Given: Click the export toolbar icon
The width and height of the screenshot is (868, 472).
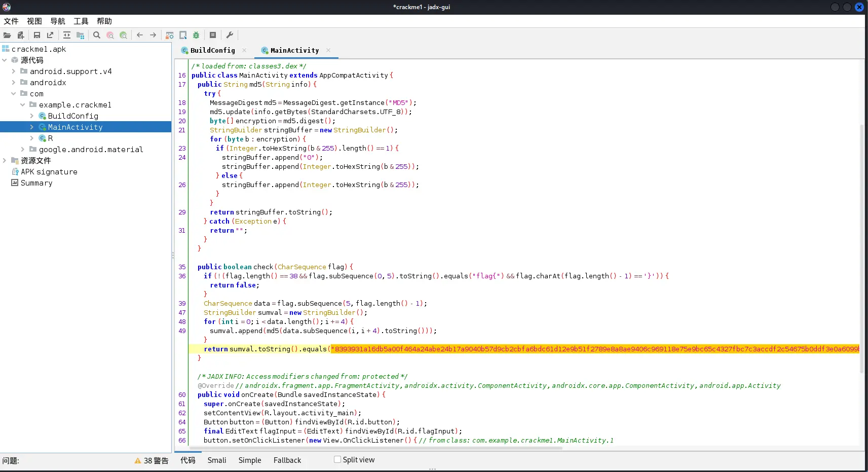Looking at the screenshot, I should (50, 35).
